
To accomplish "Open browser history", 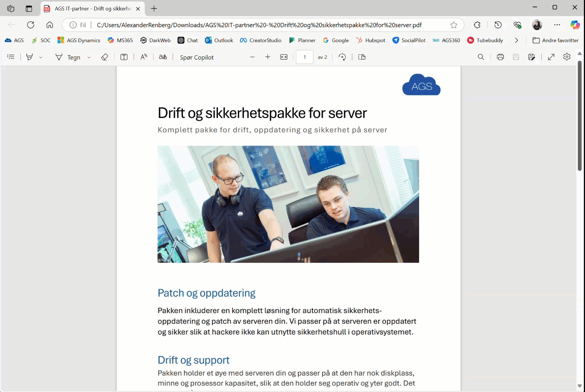I will (x=498, y=25).
